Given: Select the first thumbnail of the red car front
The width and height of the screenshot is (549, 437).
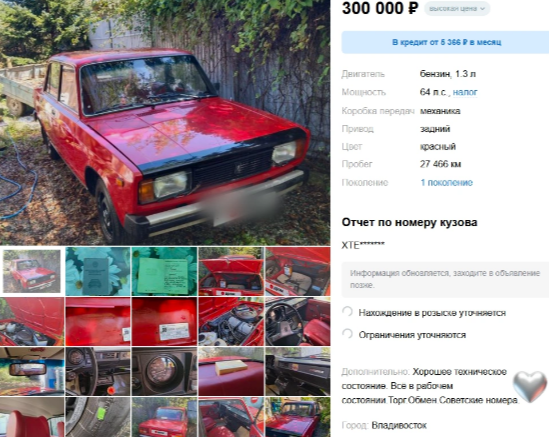Looking at the screenshot, I should [32, 271].
